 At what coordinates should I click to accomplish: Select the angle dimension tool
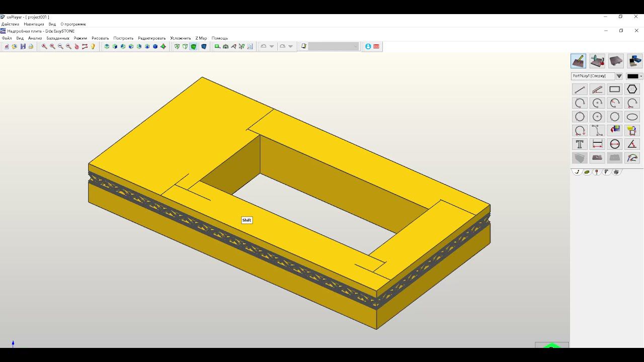click(632, 144)
